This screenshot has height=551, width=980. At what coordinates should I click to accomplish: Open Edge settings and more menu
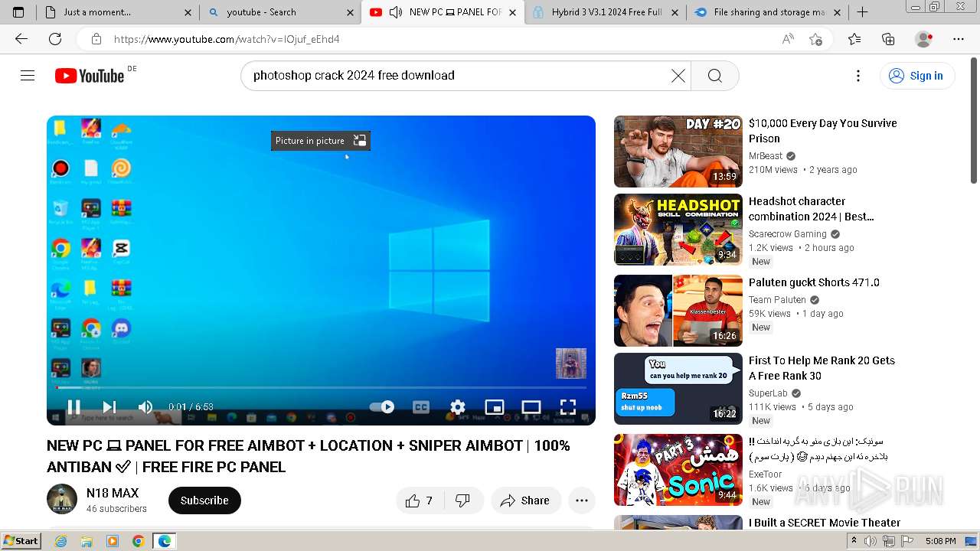click(x=959, y=39)
